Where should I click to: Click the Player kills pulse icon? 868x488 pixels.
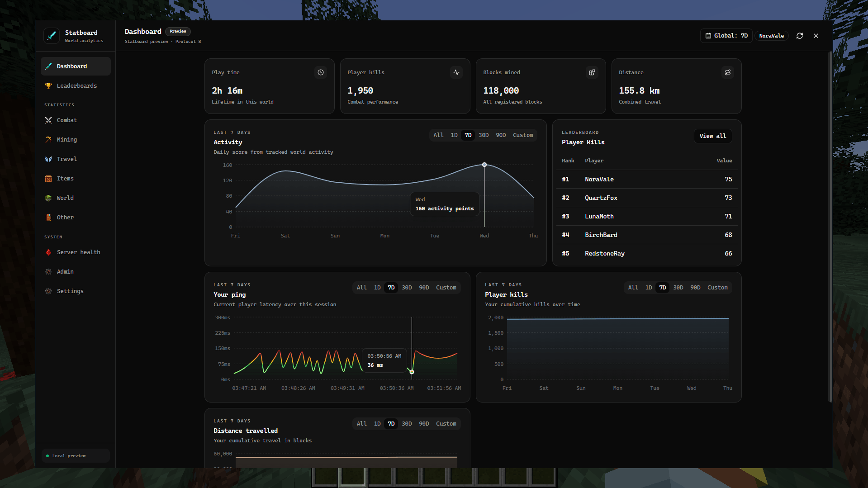pos(456,72)
